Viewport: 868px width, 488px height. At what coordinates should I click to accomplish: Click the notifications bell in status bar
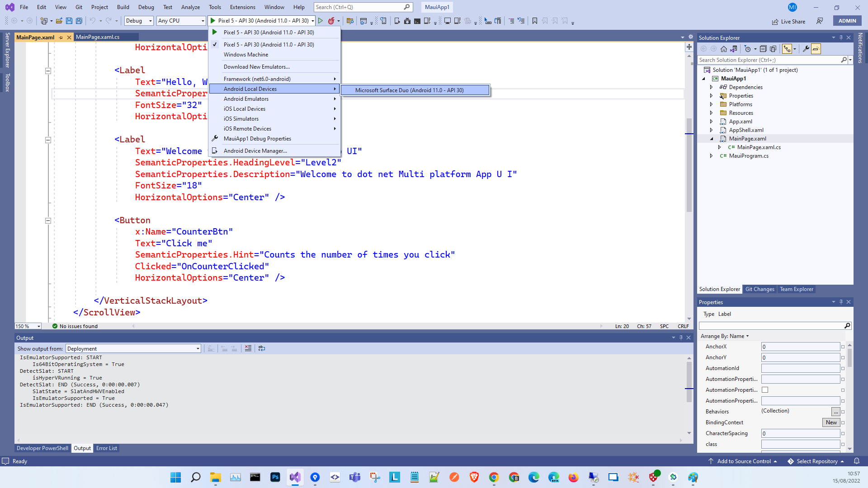click(857, 461)
